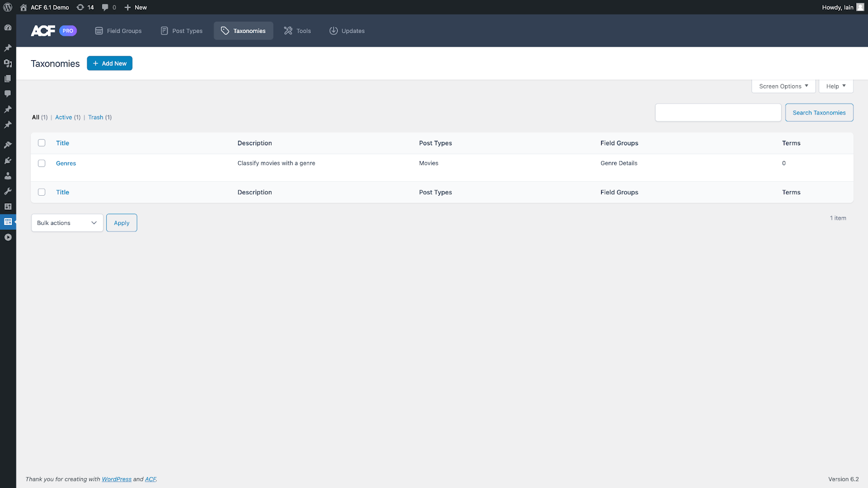The image size is (868, 488).
Task: Open Tools wrench sidebar icon
Action: [x=8, y=191]
